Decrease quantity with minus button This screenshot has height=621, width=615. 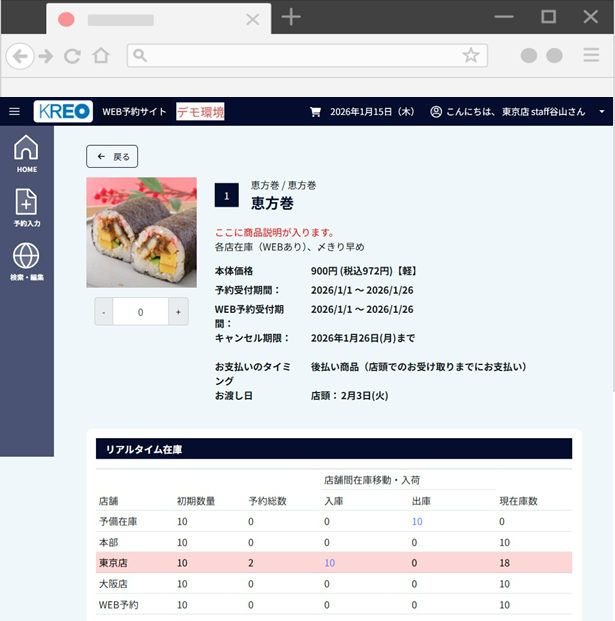(104, 312)
